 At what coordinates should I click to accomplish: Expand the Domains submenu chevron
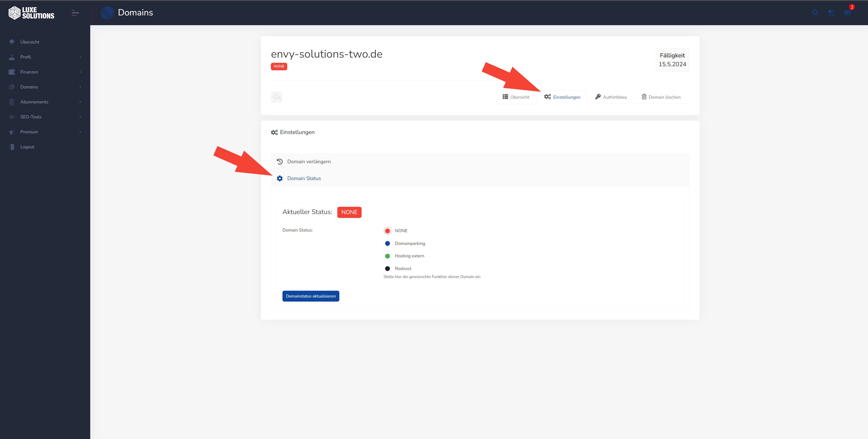click(80, 87)
